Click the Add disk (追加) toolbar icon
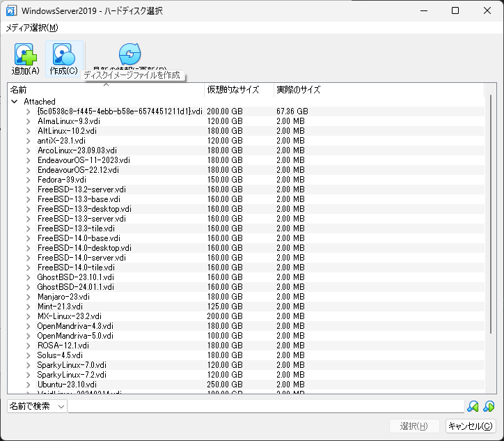 point(25,59)
